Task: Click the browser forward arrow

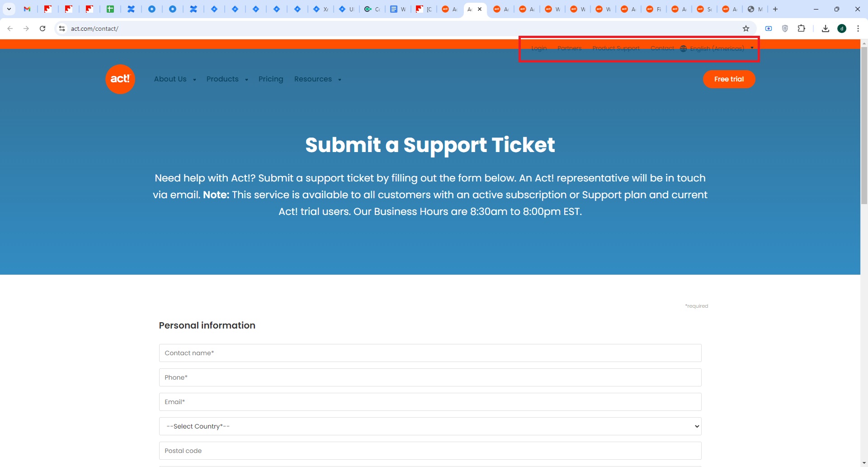Action: 26,29
